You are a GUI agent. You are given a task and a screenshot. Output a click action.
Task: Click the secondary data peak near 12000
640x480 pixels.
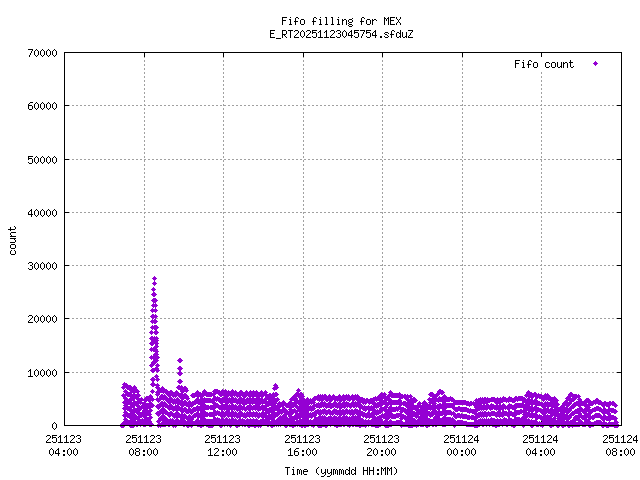click(180, 361)
